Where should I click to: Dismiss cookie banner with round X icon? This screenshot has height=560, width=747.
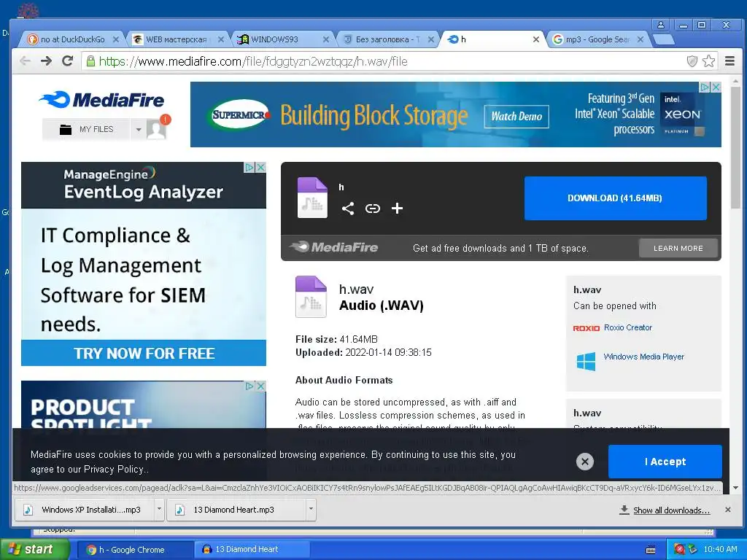[x=585, y=461]
